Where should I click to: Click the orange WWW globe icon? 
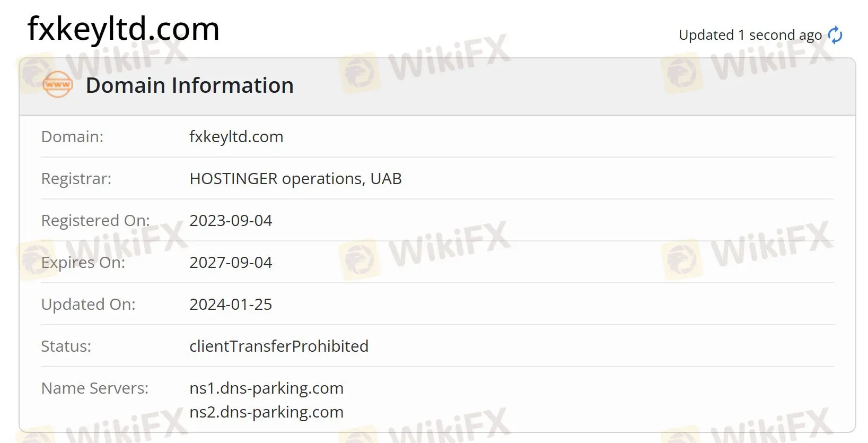(x=57, y=84)
